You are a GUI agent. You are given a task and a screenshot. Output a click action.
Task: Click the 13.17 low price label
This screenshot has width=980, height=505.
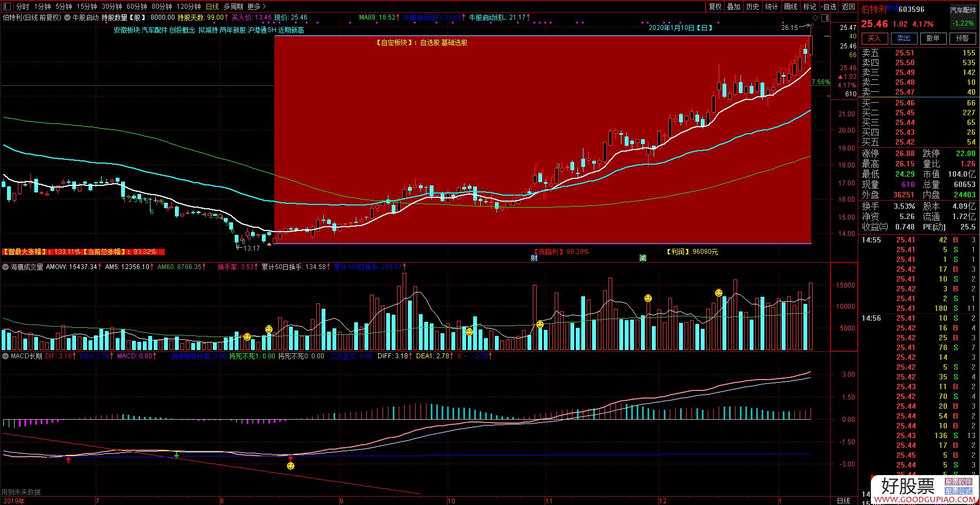click(251, 248)
